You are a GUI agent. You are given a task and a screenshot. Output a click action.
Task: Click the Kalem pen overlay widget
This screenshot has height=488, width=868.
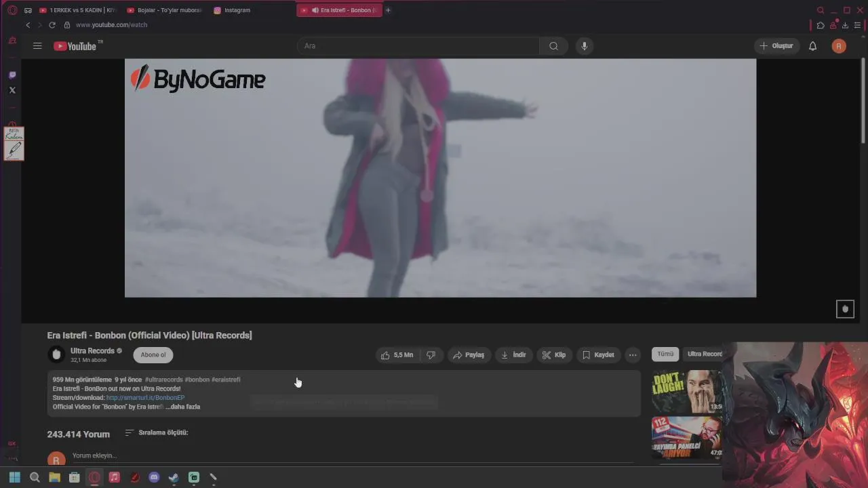(x=14, y=144)
